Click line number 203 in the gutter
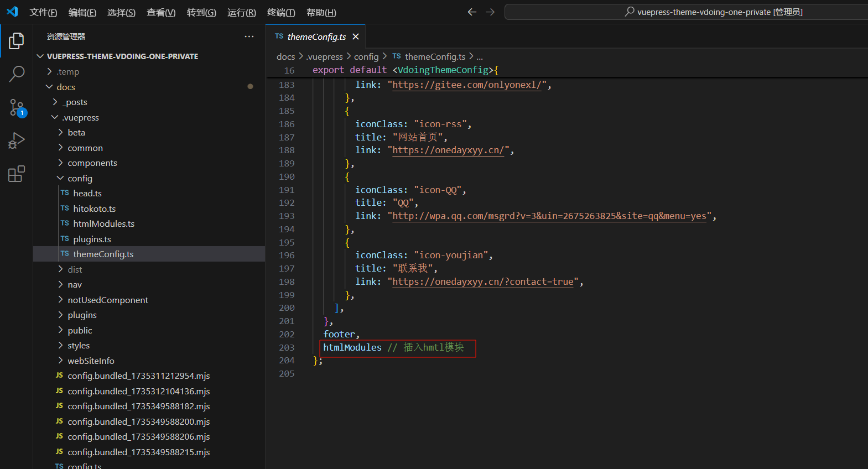 [287, 347]
